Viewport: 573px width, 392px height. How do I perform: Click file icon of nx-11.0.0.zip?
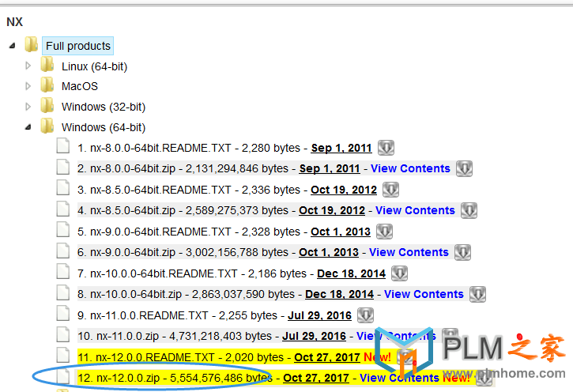[63, 334]
